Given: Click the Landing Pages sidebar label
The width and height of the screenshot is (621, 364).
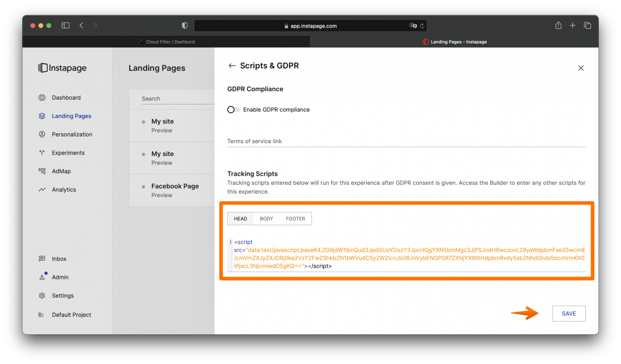Looking at the screenshot, I should [x=71, y=116].
